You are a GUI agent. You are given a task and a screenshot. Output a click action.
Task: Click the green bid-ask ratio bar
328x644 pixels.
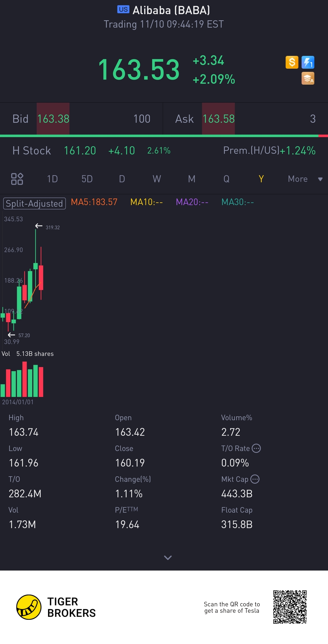click(159, 136)
